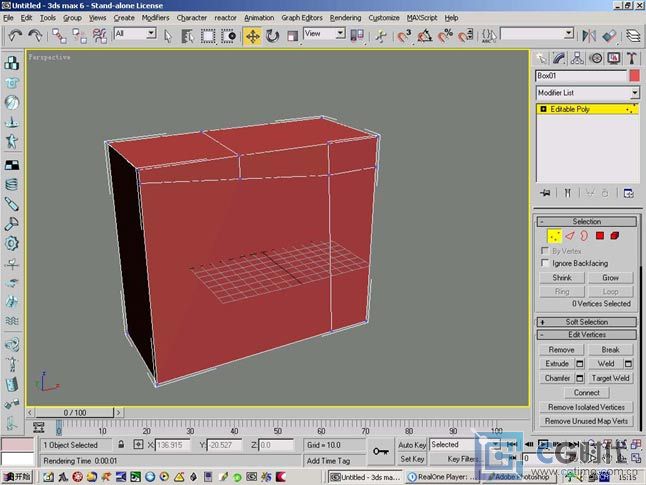Click the Grow selection button
Screen dimensions: 646x485
611,278
